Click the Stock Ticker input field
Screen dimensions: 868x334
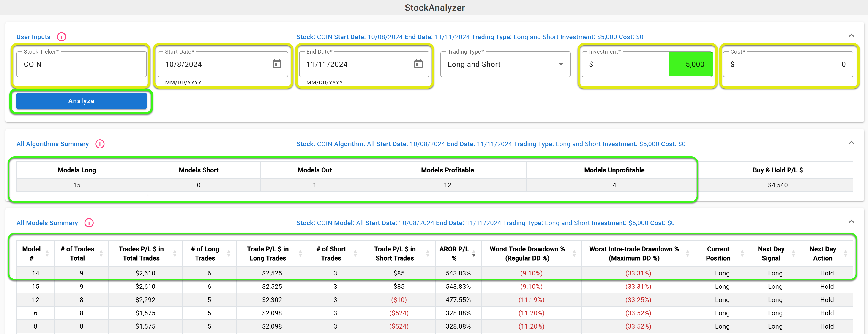coord(81,64)
